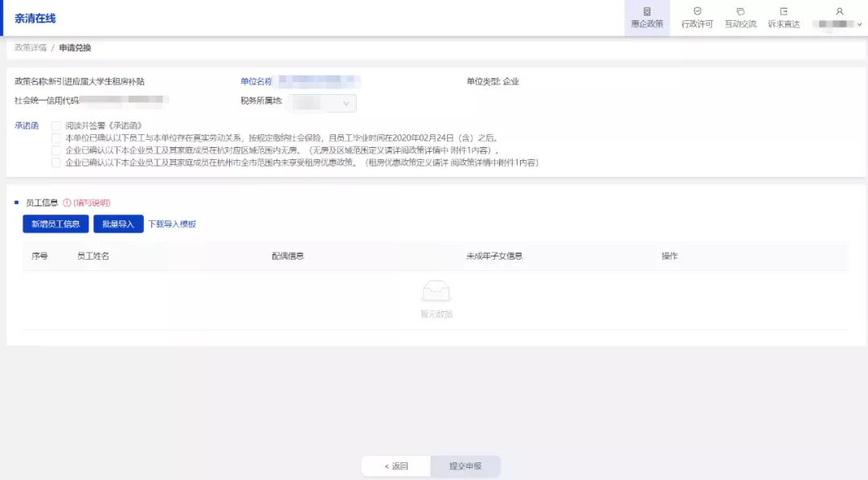Viewport: 868px width, 480px height.
Task: Click the 亲清在线 logo
Action: click(35, 18)
